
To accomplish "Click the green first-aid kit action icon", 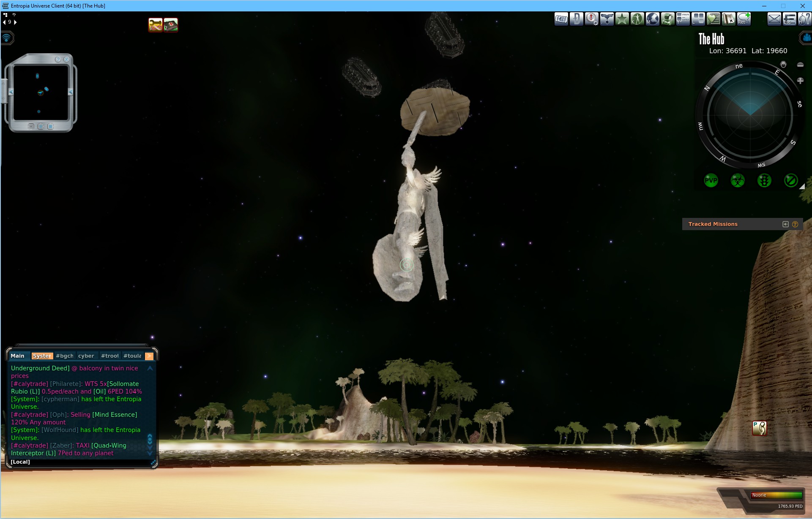I will [x=171, y=25].
